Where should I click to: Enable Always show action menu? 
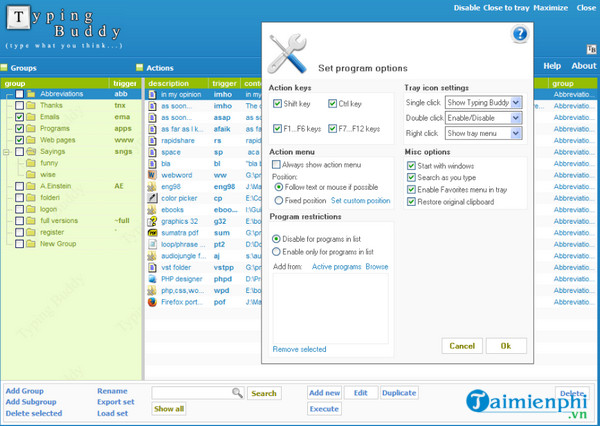pos(276,164)
